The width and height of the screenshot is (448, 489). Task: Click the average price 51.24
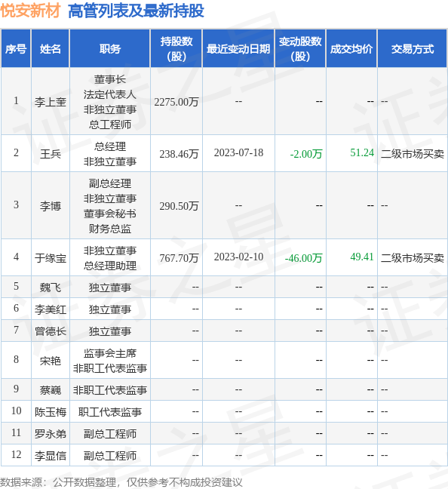coord(361,152)
